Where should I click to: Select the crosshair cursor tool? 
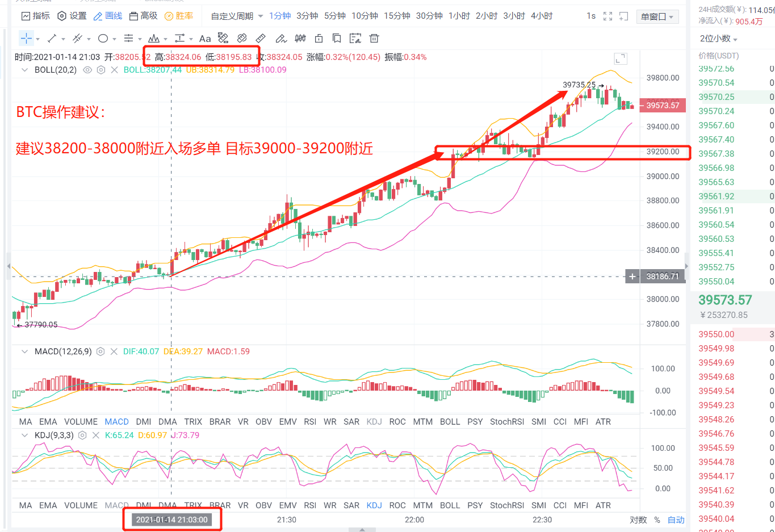pyautogui.click(x=26, y=39)
